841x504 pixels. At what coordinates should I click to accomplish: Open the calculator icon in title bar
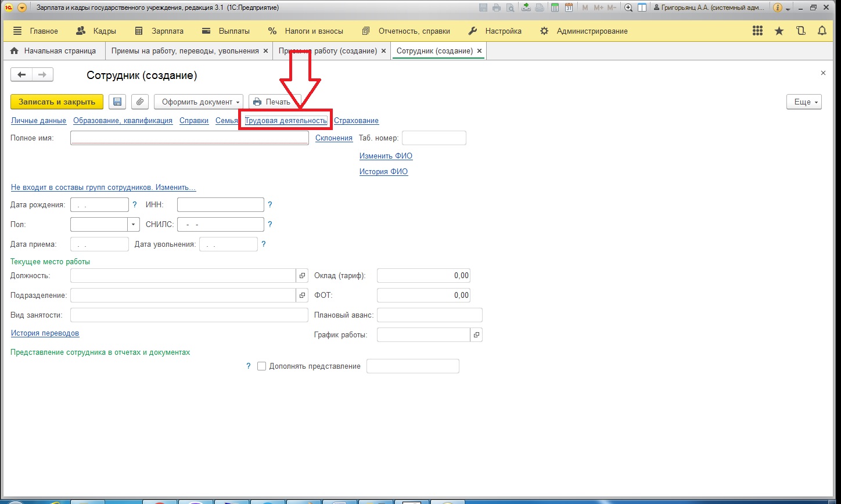pyautogui.click(x=555, y=8)
